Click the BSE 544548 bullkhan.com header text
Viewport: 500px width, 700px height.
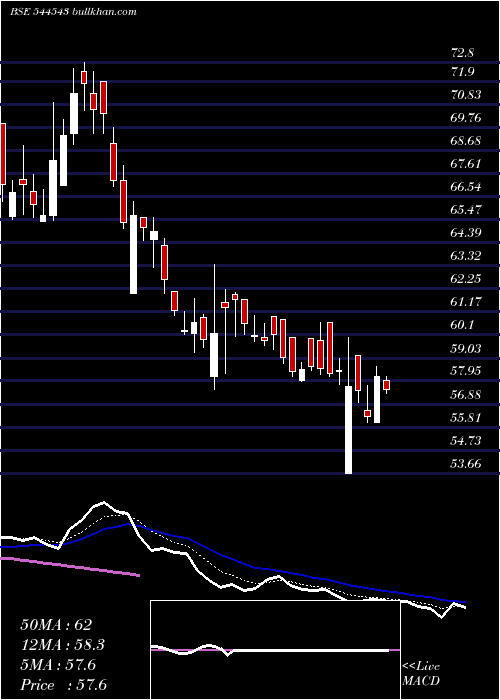[x=73, y=12]
